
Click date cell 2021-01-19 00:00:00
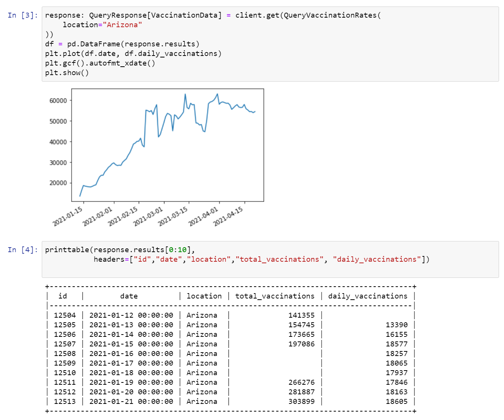coord(131,382)
